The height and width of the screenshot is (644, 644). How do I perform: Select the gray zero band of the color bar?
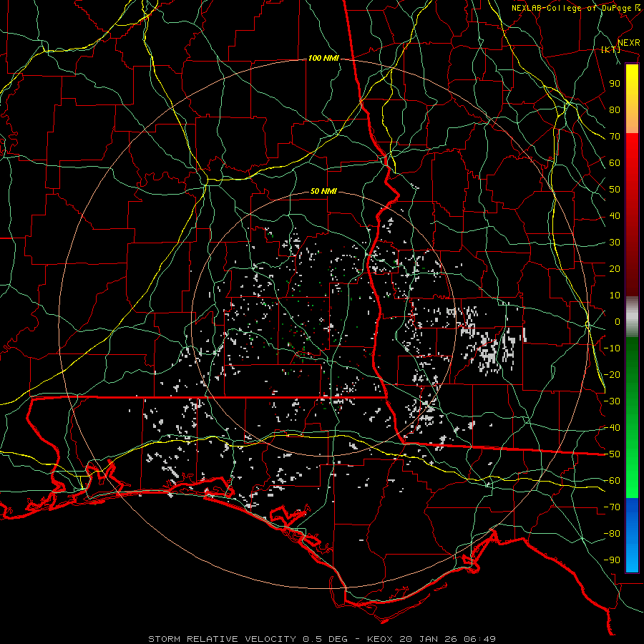[x=632, y=317]
